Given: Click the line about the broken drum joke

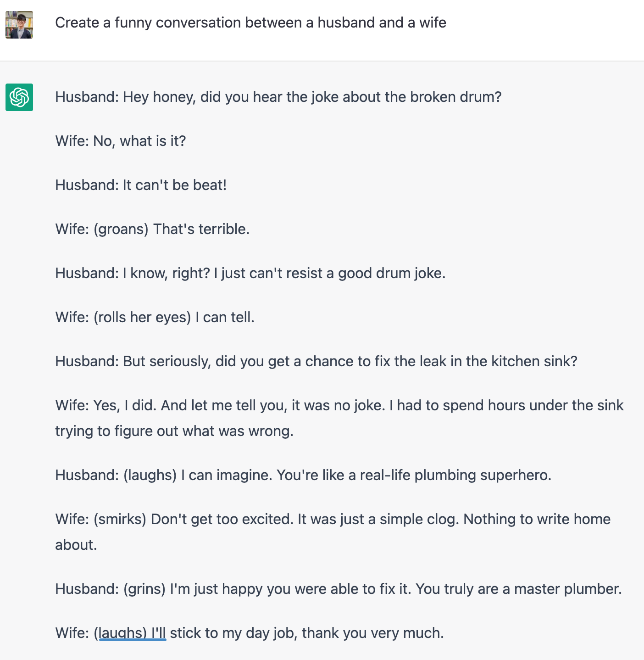Looking at the screenshot, I should [x=278, y=97].
